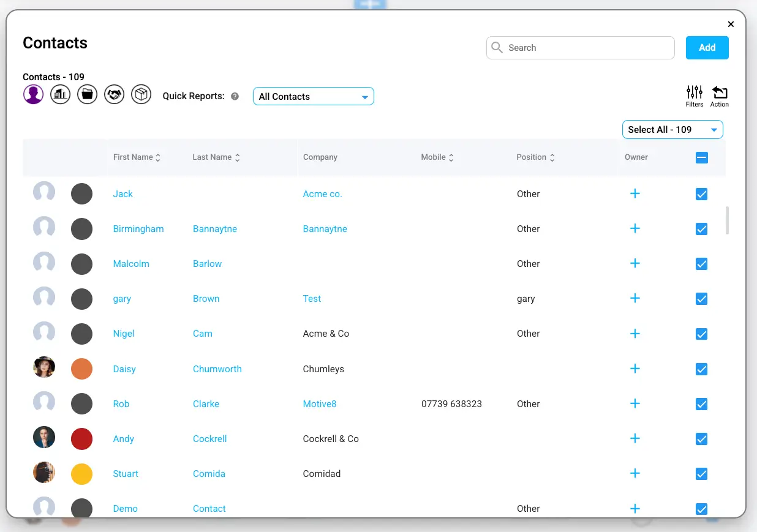Expand the All Contacts quick reports dropdown
The width and height of the screenshot is (757, 532).
(313, 97)
